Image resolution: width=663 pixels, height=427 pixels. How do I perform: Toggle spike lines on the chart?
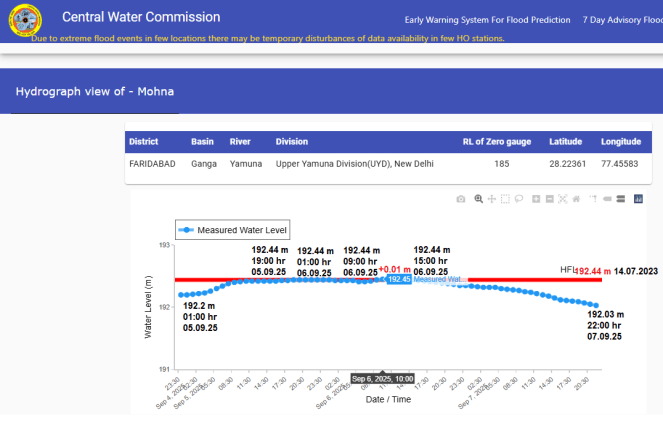pos(593,199)
